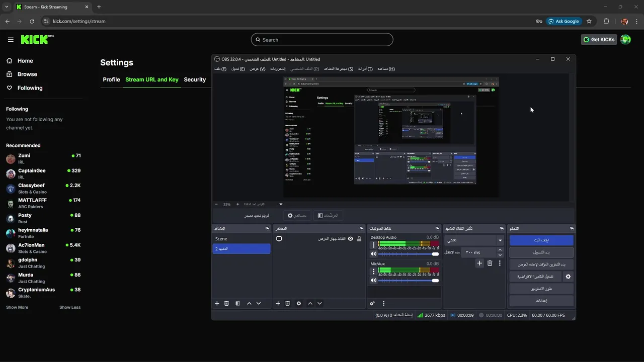Enable Studio Mode button in Controls
This screenshot has width=644, height=362.
coord(541,289)
